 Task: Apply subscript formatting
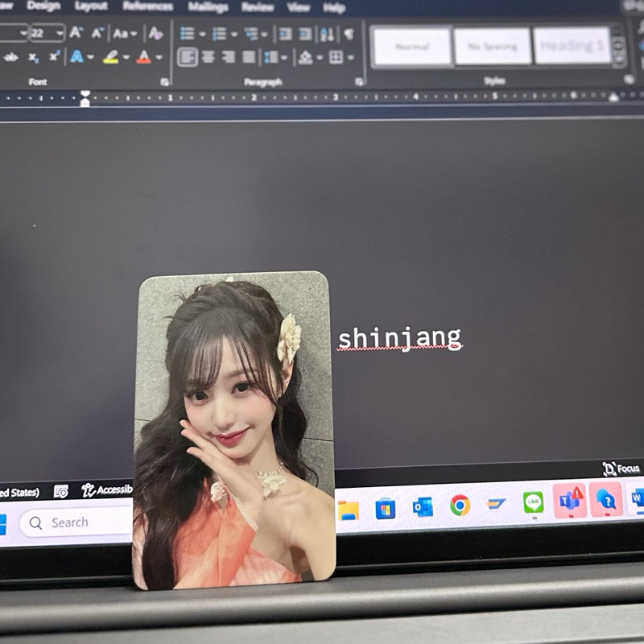(x=33, y=56)
